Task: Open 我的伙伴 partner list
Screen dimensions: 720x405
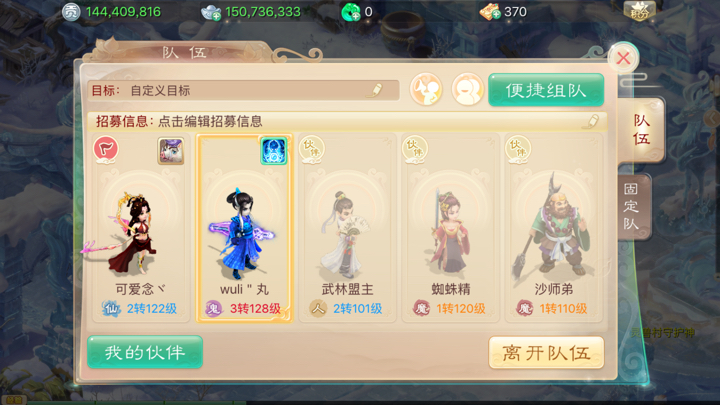Action: [145, 352]
